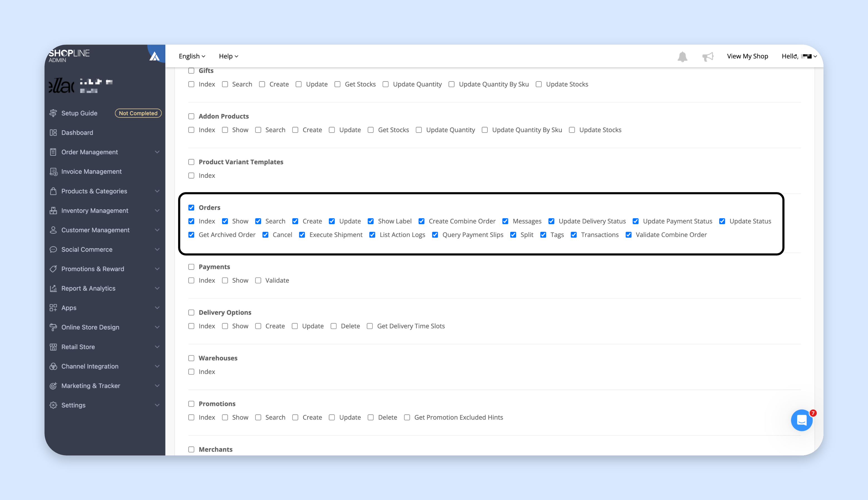Viewport: 868px width, 500px height.
Task: Enable Payments Validate permission
Action: [x=258, y=281]
